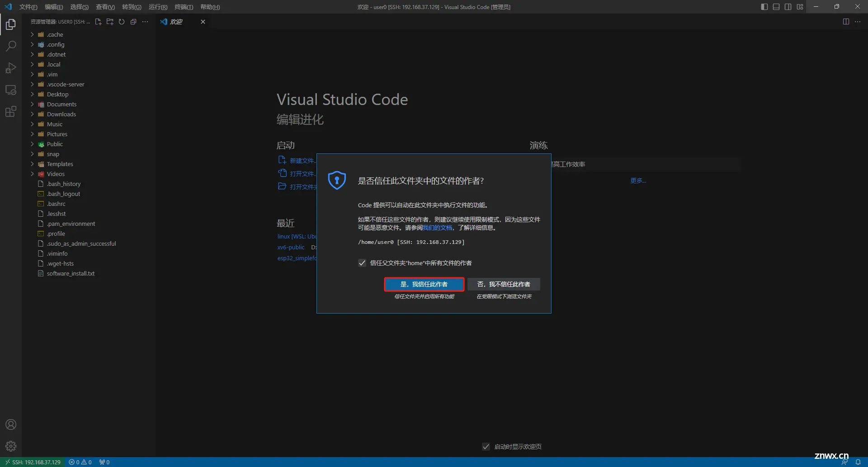Click 是，我信任此作者 button
Viewport: 868px width, 467px height.
pyautogui.click(x=424, y=284)
